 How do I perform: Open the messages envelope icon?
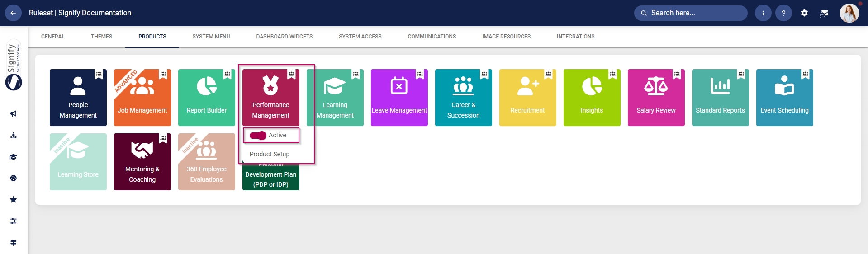click(824, 13)
